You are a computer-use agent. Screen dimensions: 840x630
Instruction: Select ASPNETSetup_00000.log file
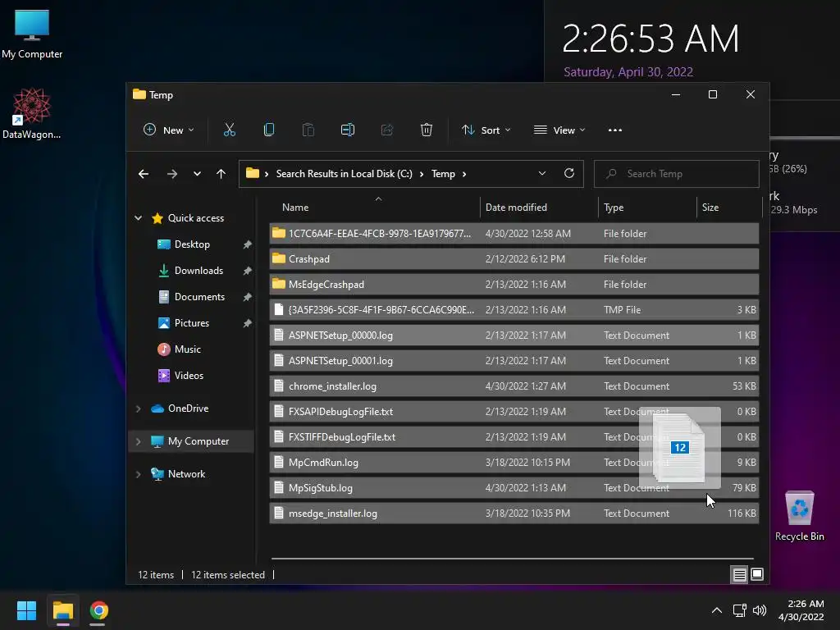tap(514, 336)
